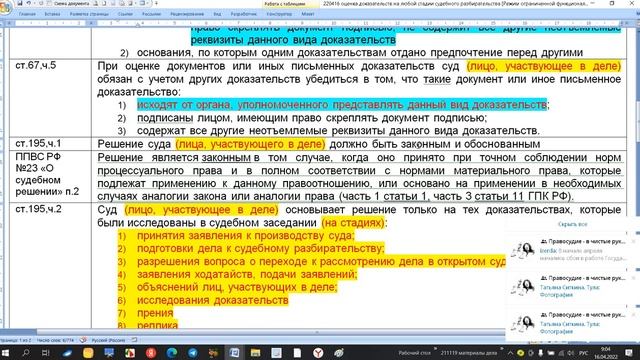640x360 pixels.
Task: Click the yellow round tray icon
Action: [x=520, y=353]
